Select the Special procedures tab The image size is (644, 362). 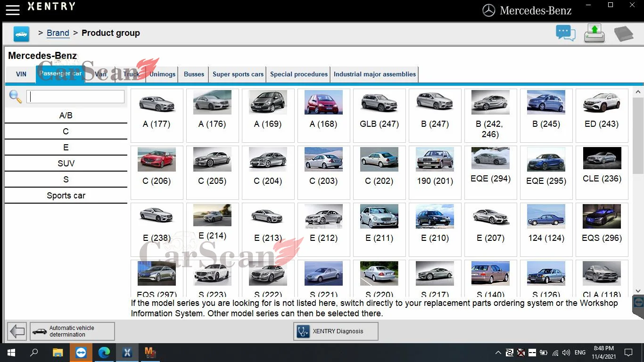click(x=299, y=74)
